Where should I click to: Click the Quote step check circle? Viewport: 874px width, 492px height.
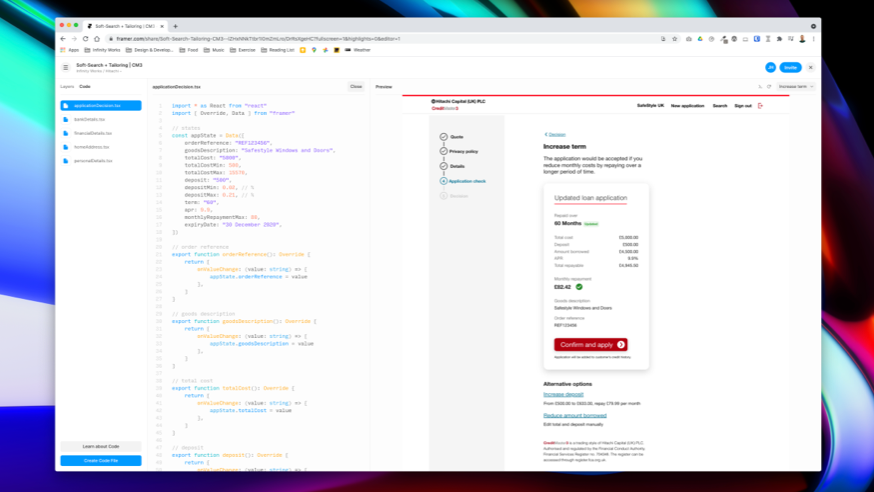(x=443, y=136)
